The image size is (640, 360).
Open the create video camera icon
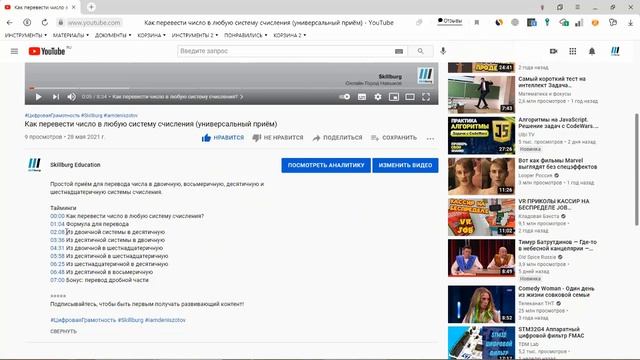(553, 51)
